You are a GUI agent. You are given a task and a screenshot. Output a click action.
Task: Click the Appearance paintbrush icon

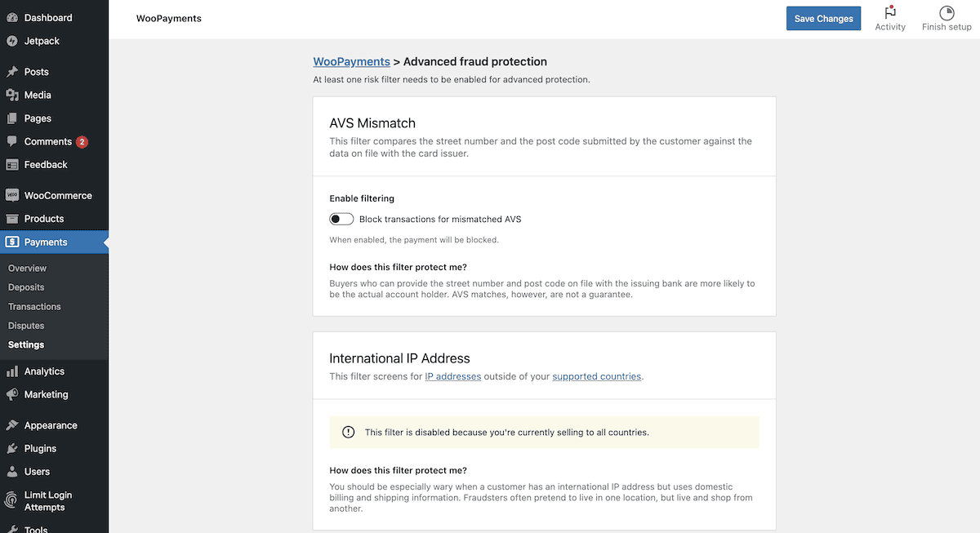pyautogui.click(x=12, y=425)
